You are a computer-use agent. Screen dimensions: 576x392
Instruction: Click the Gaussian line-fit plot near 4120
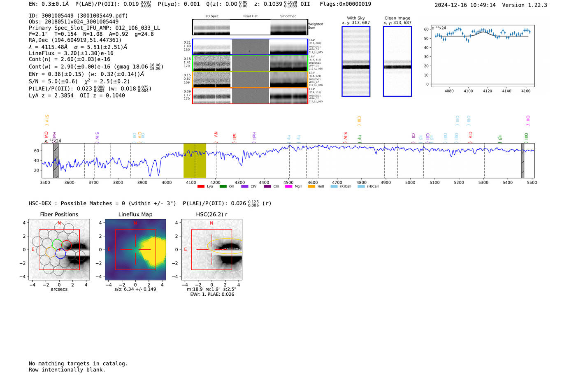pyautogui.click(x=483, y=56)
